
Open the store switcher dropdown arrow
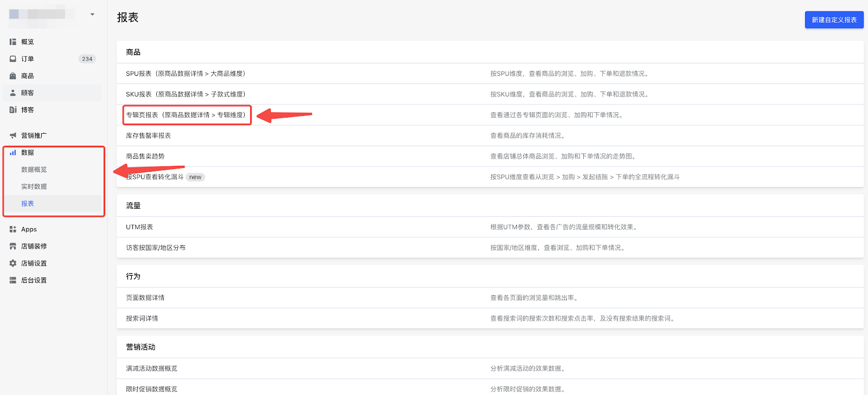(x=92, y=15)
